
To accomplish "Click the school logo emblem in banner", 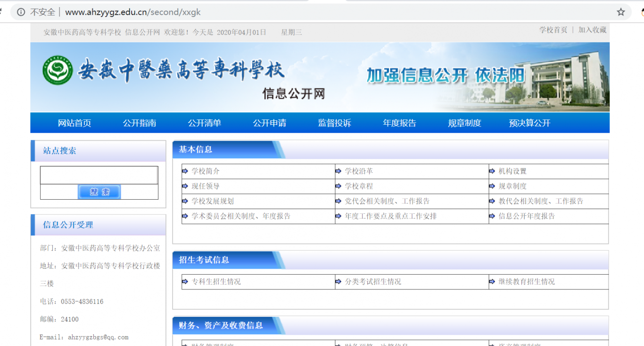I will click(58, 71).
